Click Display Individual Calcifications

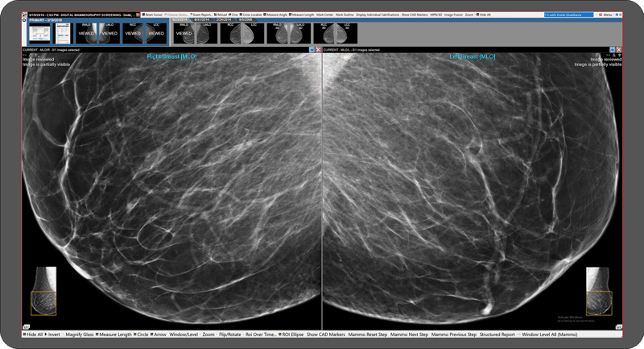click(x=378, y=15)
